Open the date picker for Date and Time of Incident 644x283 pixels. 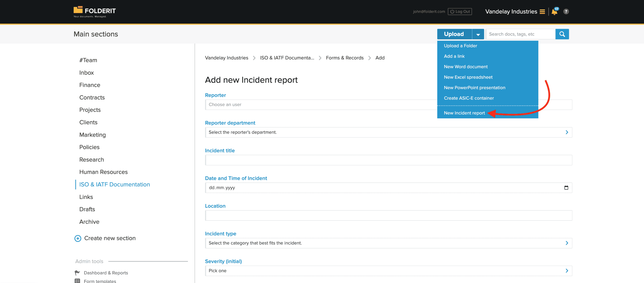(567, 187)
